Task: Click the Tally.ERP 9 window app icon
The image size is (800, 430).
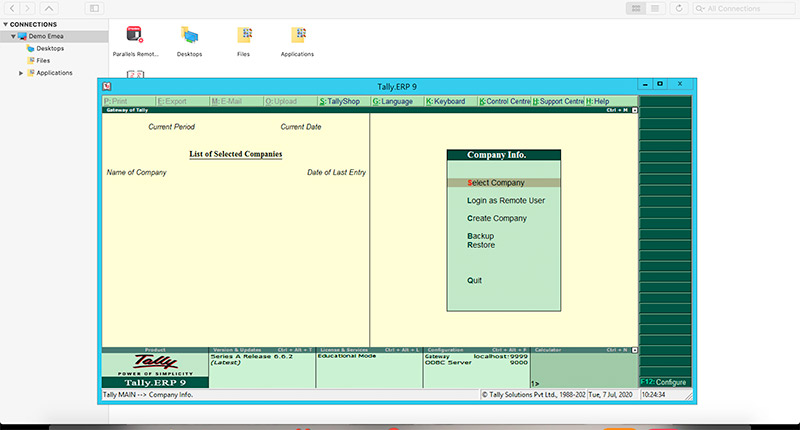Action: point(107,86)
